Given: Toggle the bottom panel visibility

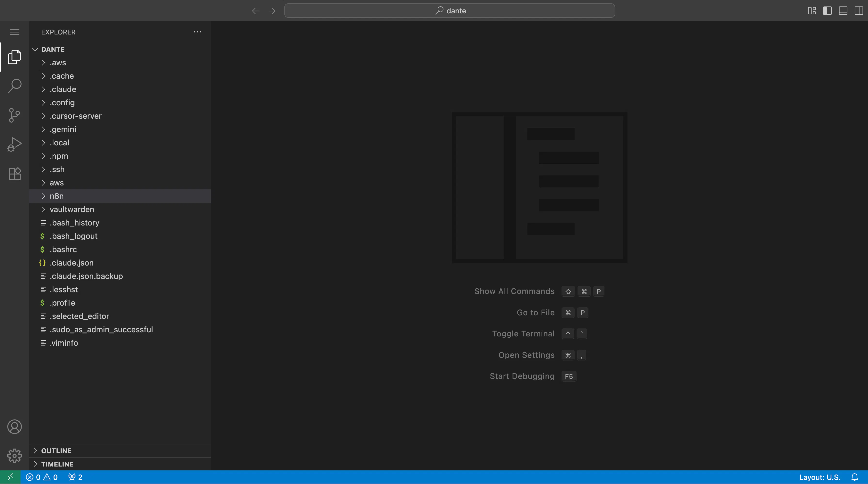Looking at the screenshot, I should [x=843, y=11].
